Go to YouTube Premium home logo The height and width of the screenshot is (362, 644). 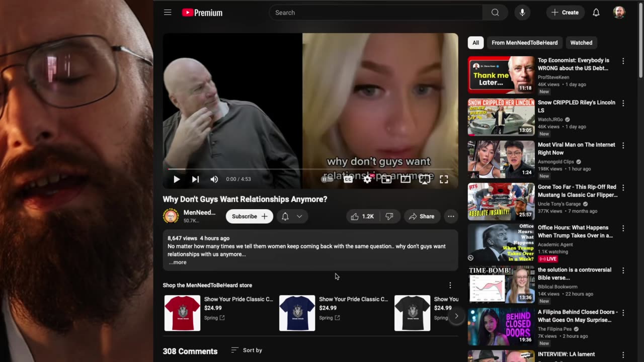[202, 13]
